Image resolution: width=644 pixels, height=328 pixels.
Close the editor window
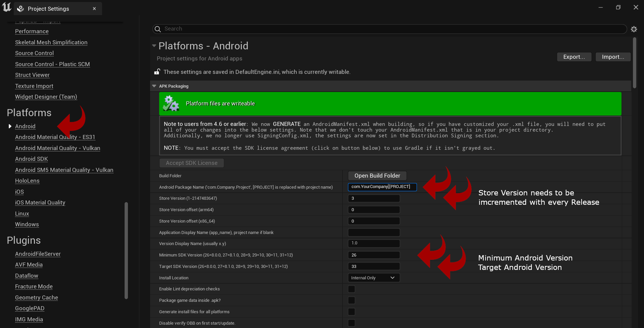[636, 7]
